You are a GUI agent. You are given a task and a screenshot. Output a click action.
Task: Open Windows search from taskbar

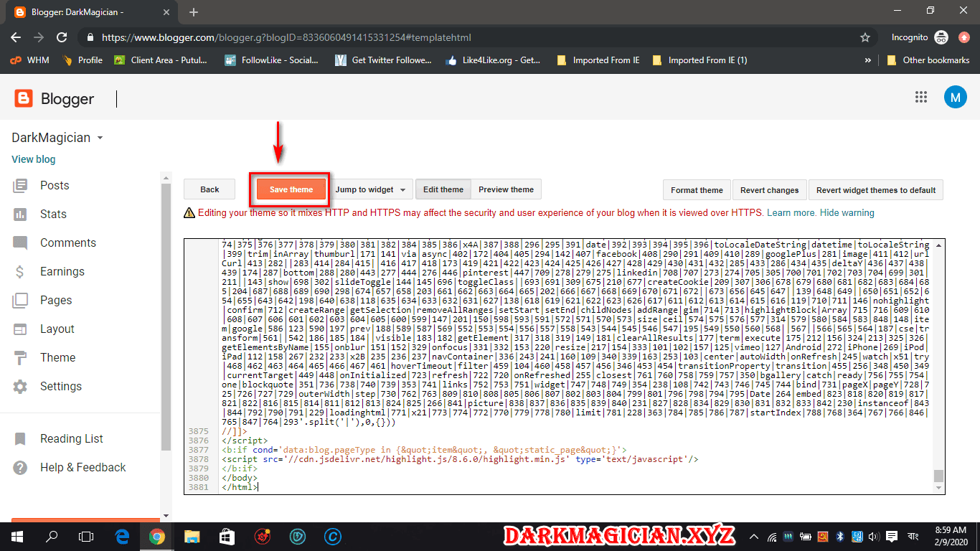point(52,536)
